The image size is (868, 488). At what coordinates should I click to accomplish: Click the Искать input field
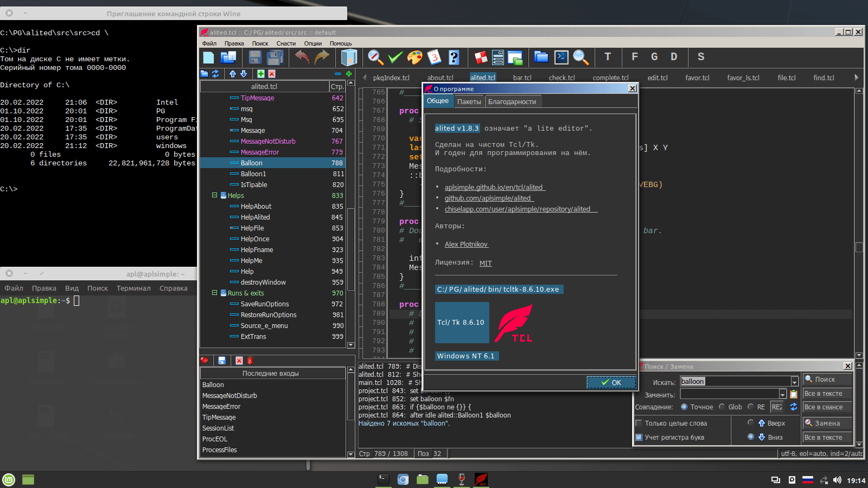click(735, 382)
